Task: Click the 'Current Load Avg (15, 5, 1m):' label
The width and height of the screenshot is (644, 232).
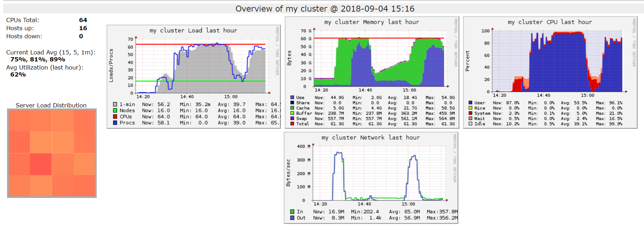Action: tap(51, 53)
